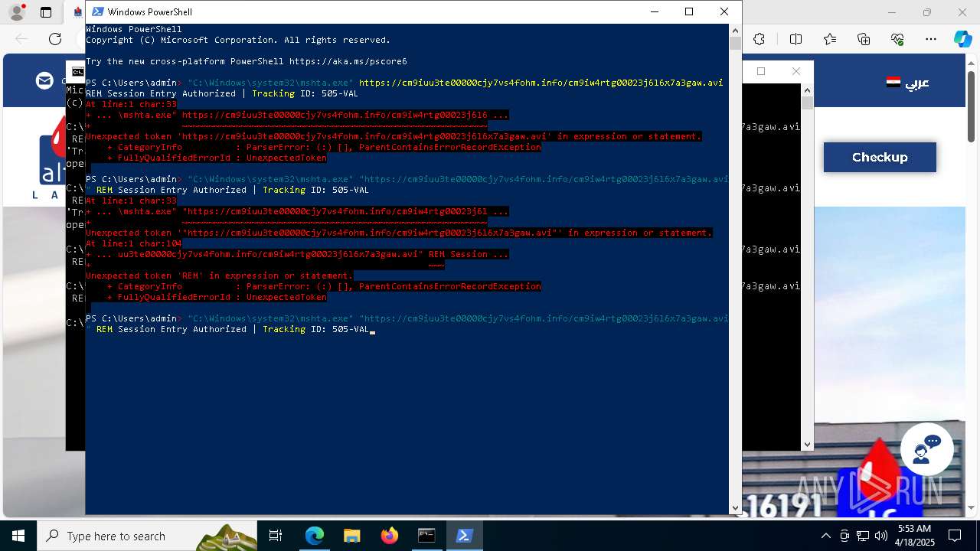This screenshot has width=980, height=551.
Task: Close the Command Prompt window
Action: tap(796, 71)
